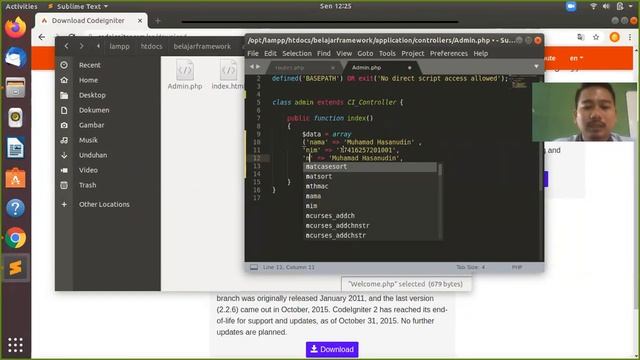Screen dimensions: 640x360
Task: Choose mcurses_addchnstr autocomplete suggestion
Action: click(x=370, y=226)
